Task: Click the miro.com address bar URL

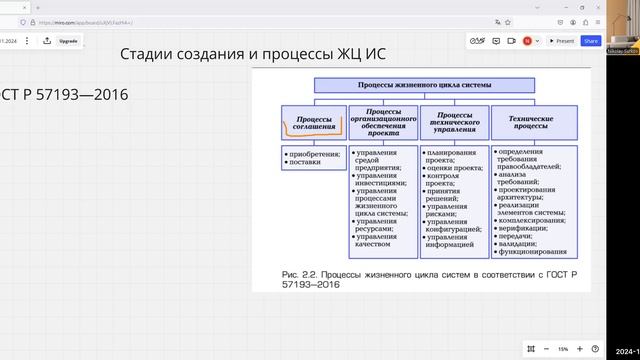Action: click(x=86, y=22)
